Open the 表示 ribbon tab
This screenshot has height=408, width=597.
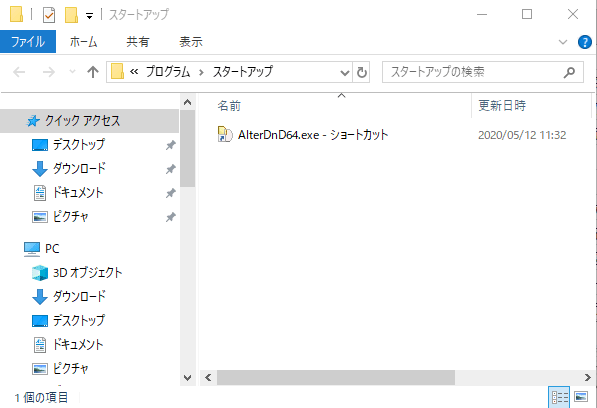coord(191,41)
